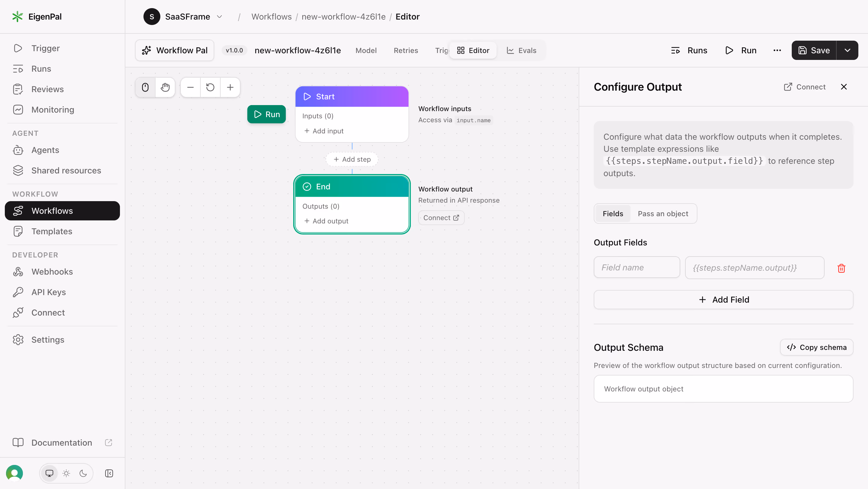Click the Workflows breadcrumb

[x=272, y=17]
